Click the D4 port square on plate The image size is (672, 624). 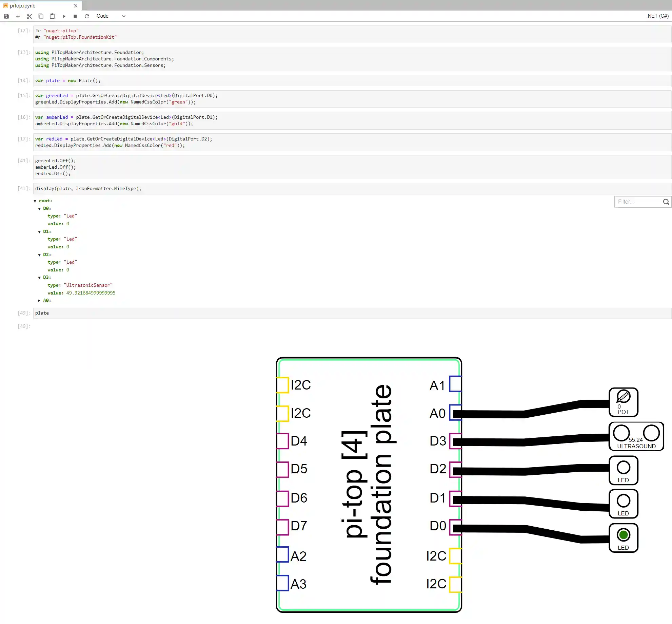tap(283, 441)
